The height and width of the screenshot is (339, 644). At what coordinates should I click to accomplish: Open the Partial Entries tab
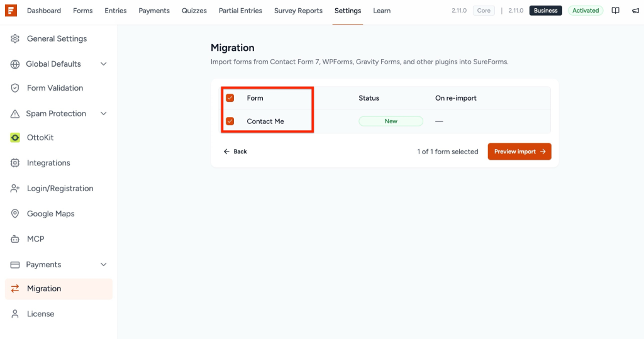point(240,11)
